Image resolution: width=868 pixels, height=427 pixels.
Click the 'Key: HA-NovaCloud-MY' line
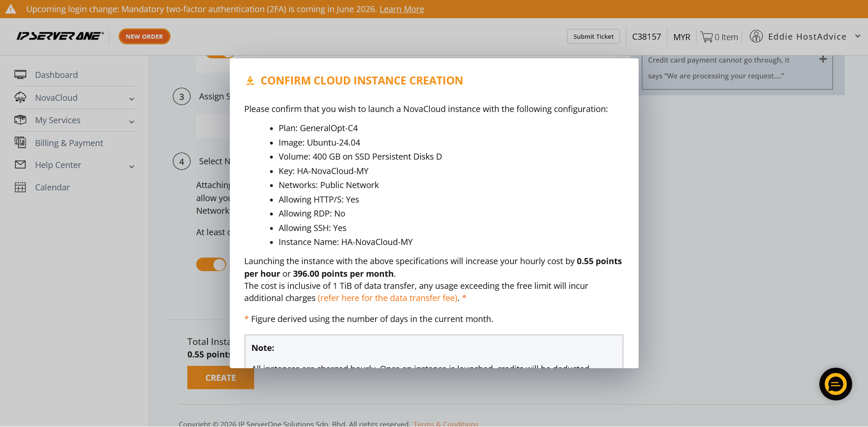324,171
